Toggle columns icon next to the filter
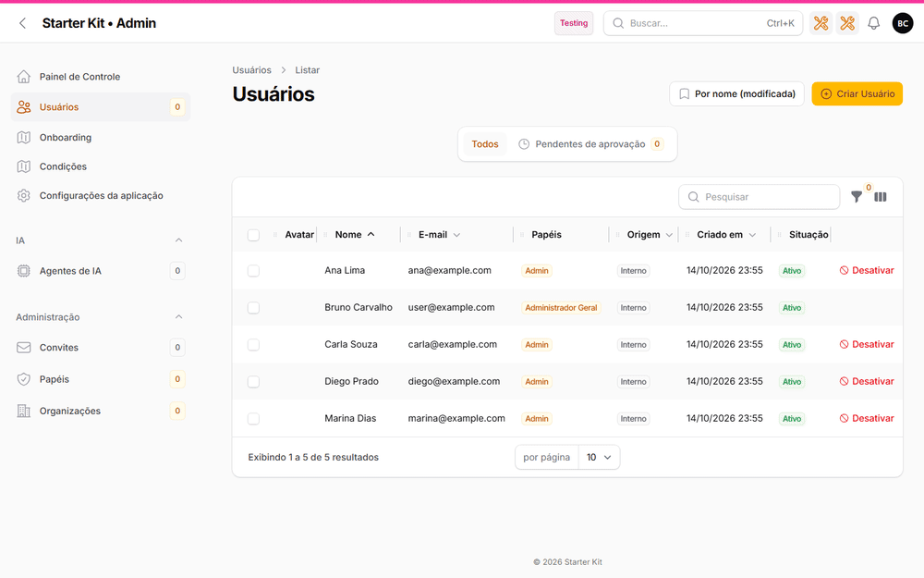 [x=881, y=197]
